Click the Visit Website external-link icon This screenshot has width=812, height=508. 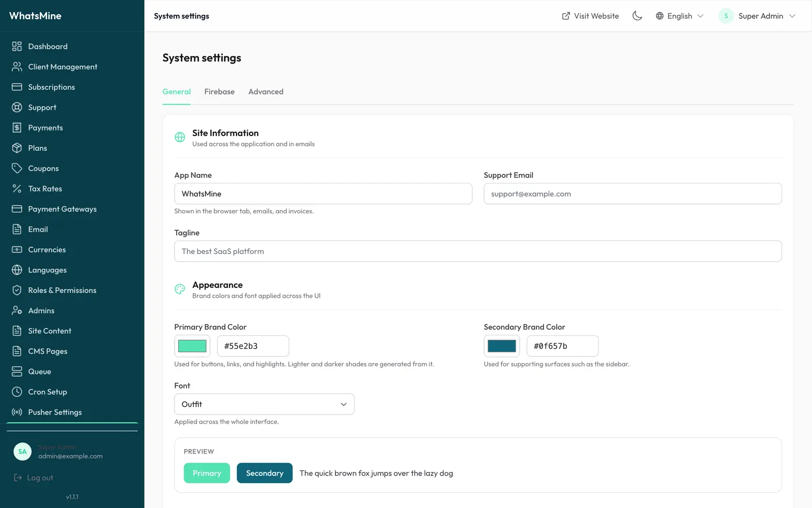tap(566, 16)
